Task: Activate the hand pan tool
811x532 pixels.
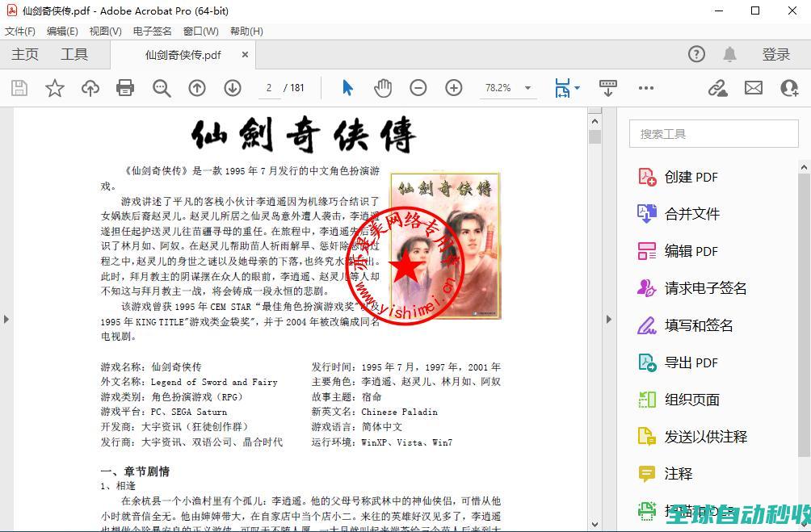Action: click(x=383, y=88)
